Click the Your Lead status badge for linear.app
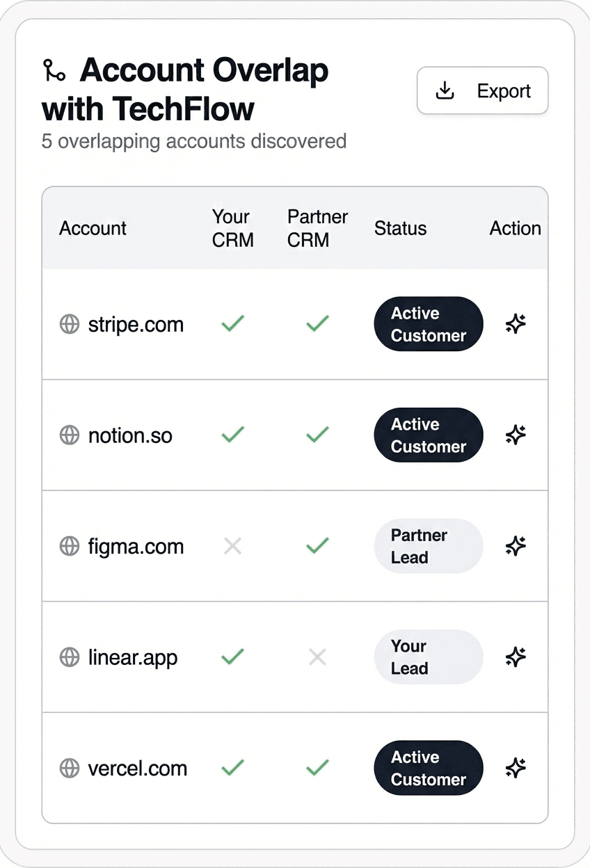This screenshot has height=868, width=590. (x=428, y=657)
